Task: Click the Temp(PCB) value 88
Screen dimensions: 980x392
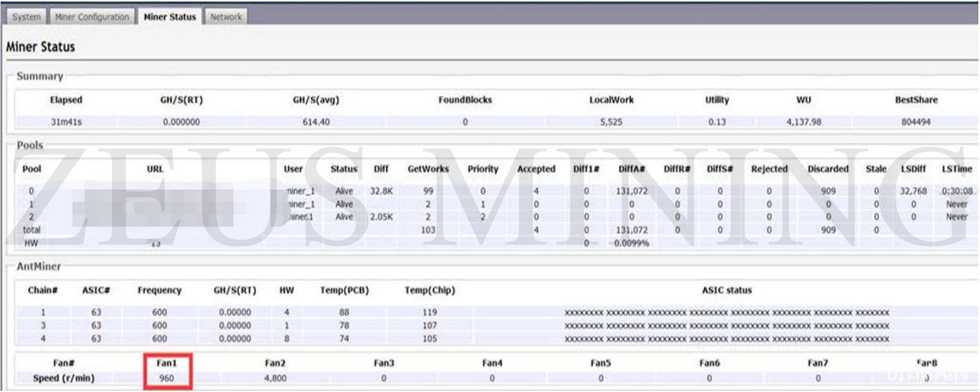Action: pyautogui.click(x=344, y=312)
